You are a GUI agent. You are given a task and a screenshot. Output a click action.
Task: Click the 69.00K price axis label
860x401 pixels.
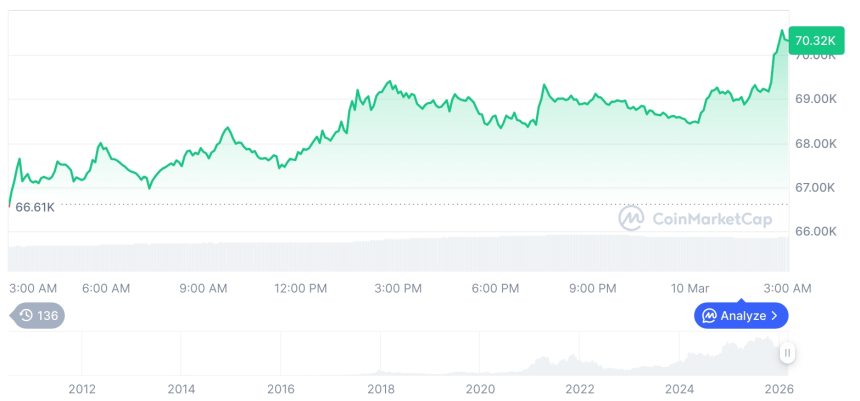[815, 99]
